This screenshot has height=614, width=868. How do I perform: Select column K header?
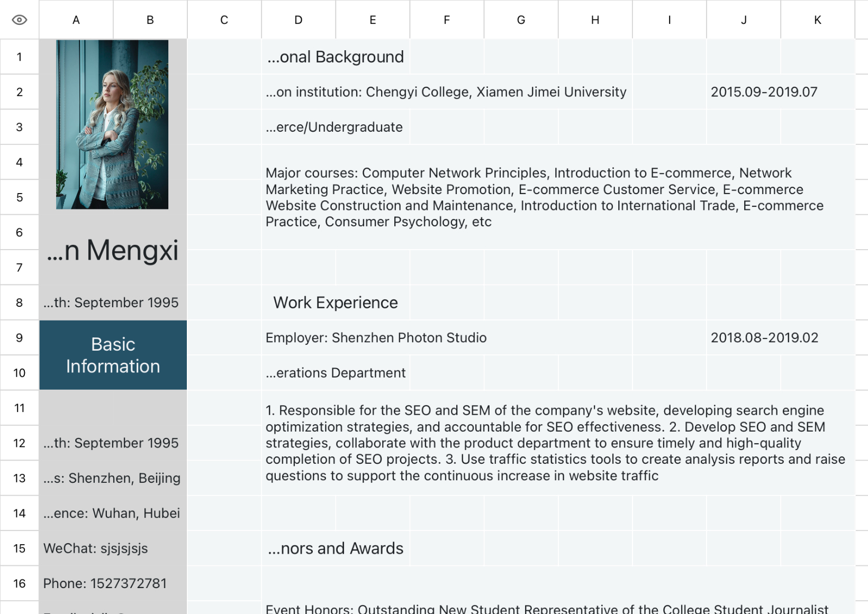(817, 20)
